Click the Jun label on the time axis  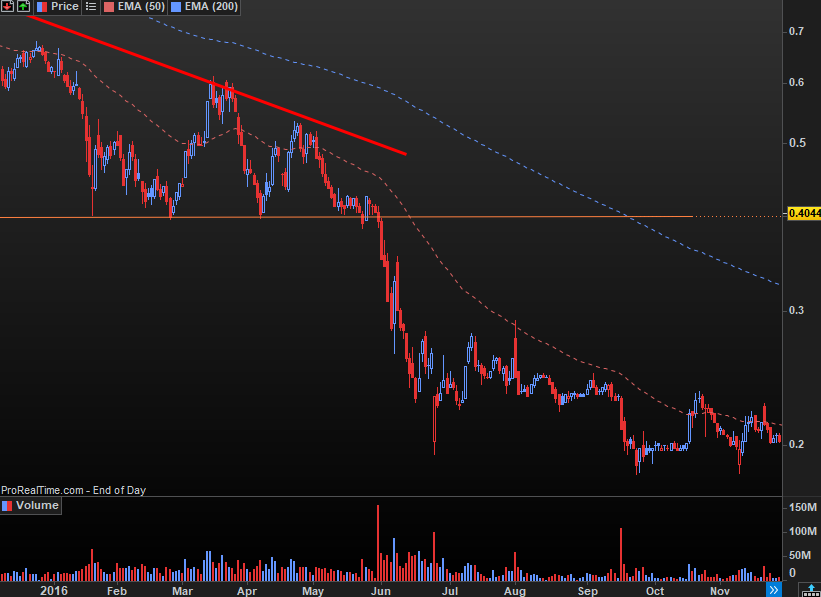pyautogui.click(x=381, y=591)
